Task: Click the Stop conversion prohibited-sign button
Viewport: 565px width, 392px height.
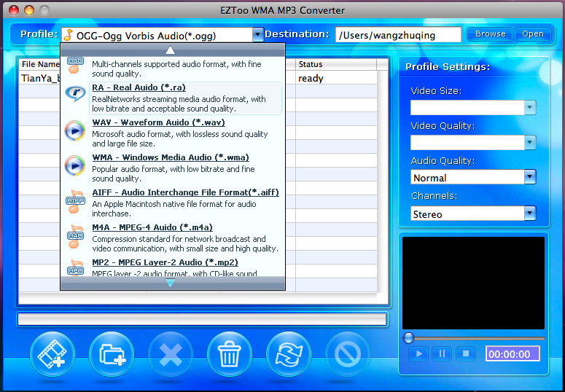Action: pyautogui.click(x=348, y=354)
